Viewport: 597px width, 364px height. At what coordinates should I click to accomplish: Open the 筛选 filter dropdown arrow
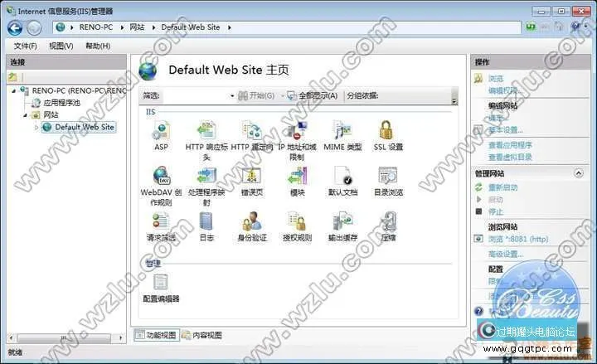click(232, 96)
